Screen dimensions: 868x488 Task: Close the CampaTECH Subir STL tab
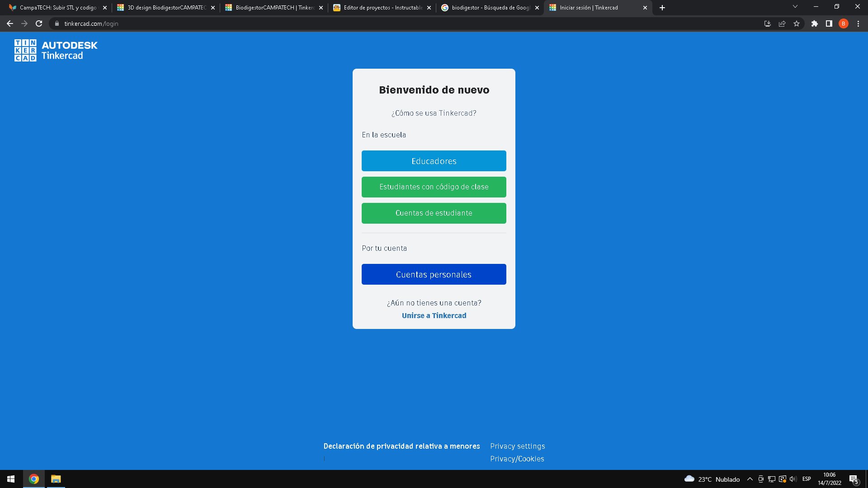(x=105, y=8)
